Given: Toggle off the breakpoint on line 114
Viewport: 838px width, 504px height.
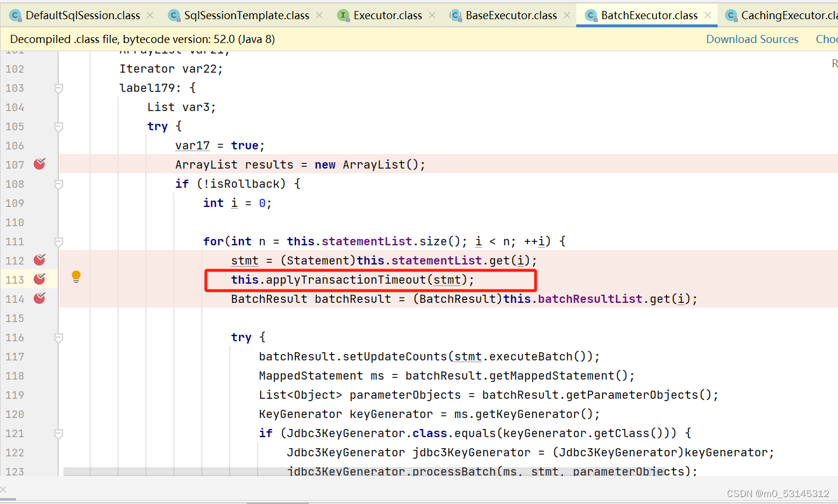Looking at the screenshot, I should (x=39, y=298).
